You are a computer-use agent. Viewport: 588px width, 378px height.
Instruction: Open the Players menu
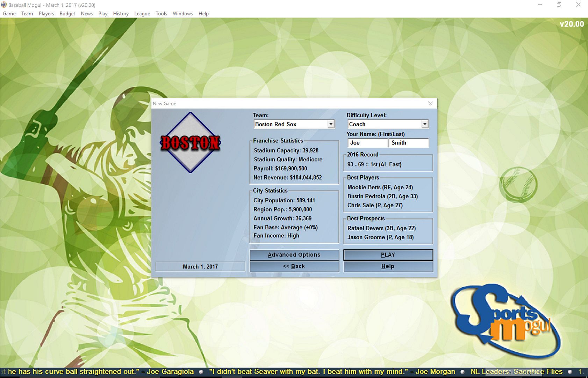(x=46, y=14)
